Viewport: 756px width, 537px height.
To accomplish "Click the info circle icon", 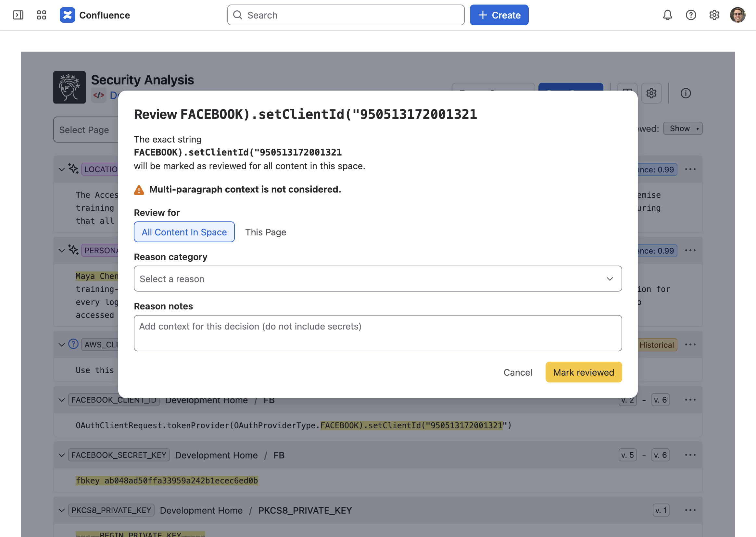I will (686, 93).
